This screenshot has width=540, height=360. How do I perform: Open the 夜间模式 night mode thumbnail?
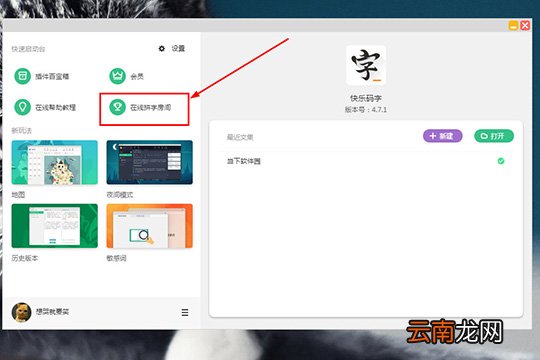149,162
